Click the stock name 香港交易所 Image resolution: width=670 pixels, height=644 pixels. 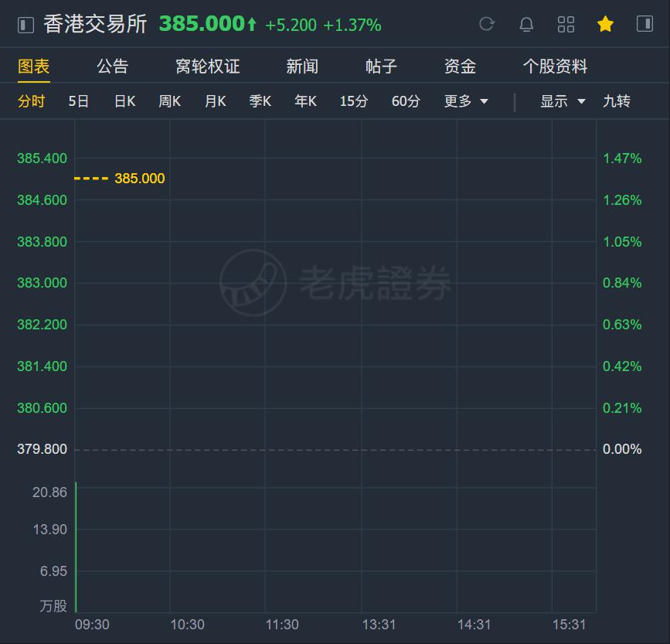95,24
